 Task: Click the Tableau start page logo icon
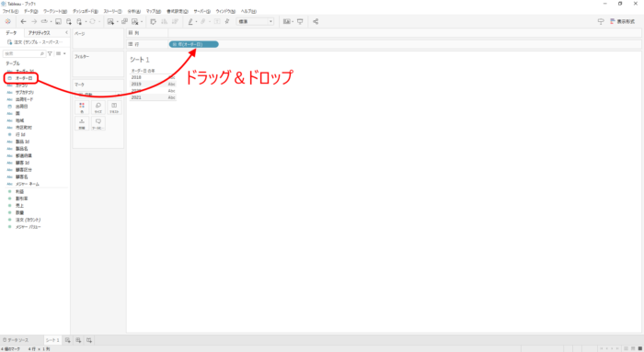point(7,21)
